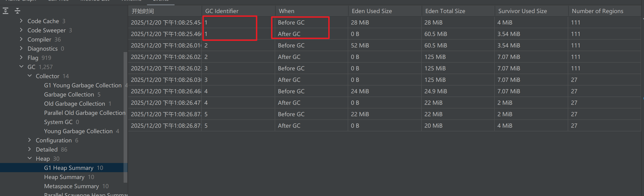Sort by GC Identifier column header
The height and width of the screenshot is (196, 644).
pyautogui.click(x=221, y=11)
